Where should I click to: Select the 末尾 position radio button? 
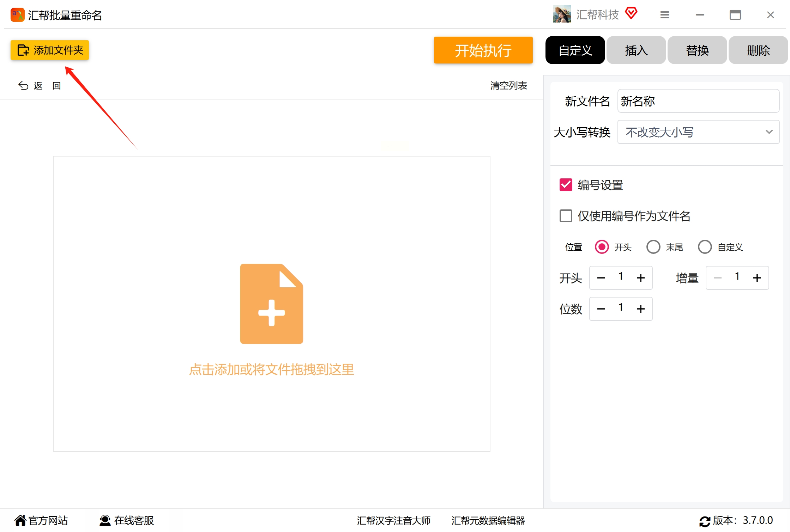tap(653, 247)
